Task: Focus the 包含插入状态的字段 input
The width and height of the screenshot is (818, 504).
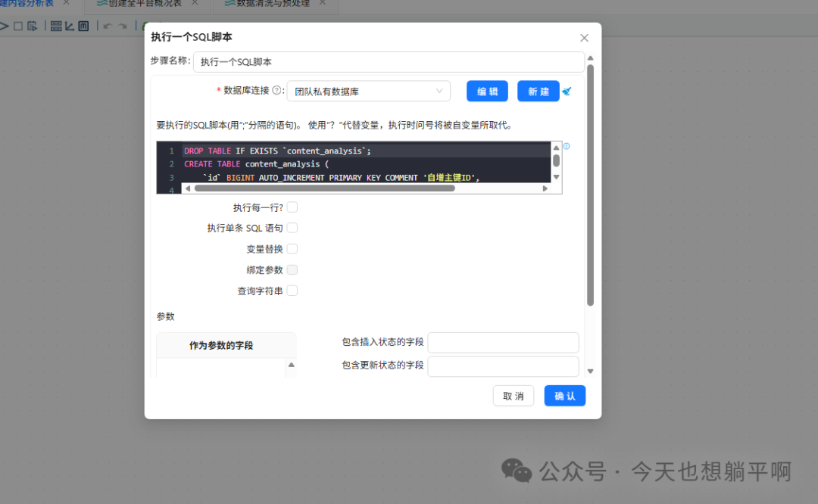Action: (x=503, y=342)
